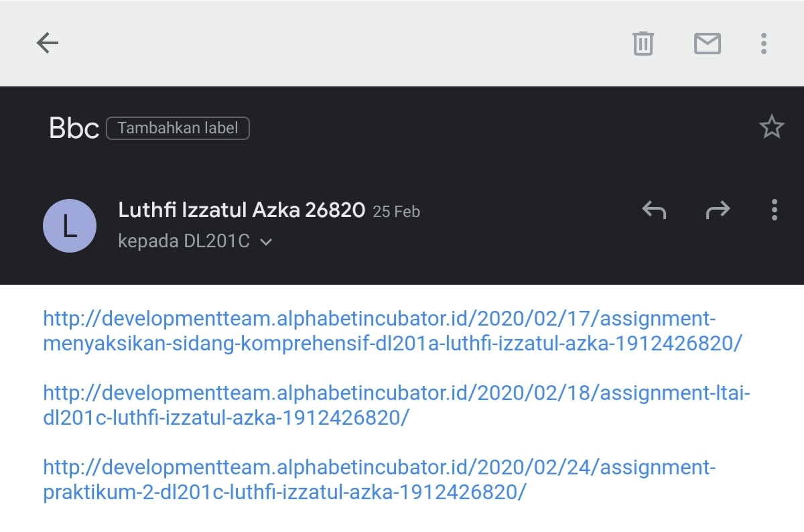Open the top toolbar three-dot overflow menu
This screenshot has width=804, height=532.
(763, 44)
